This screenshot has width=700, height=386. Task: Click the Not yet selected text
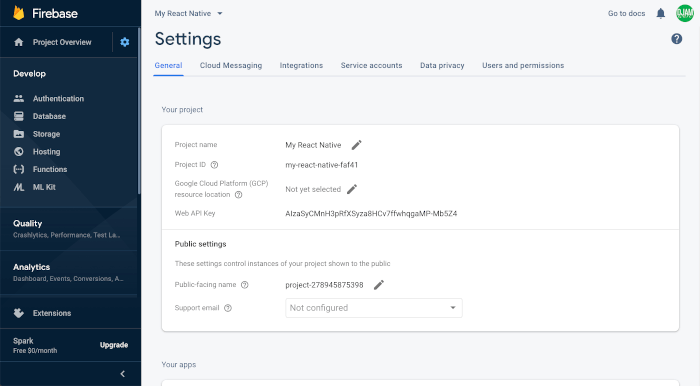pyautogui.click(x=313, y=189)
